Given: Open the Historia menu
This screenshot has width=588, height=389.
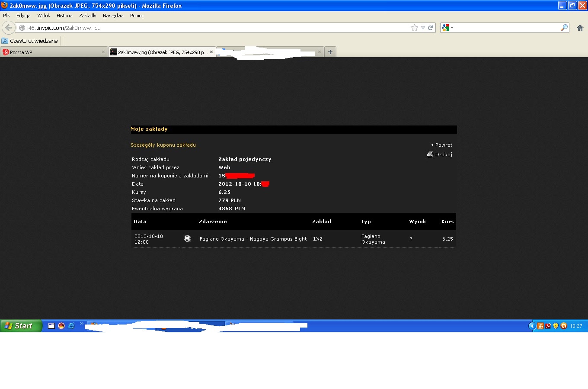Looking at the screenshot, I should click(x=64, y=16).
